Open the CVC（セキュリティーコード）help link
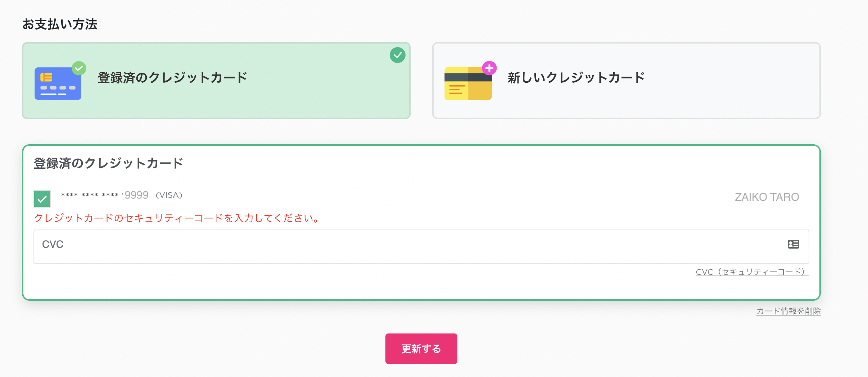This screenshot has height=377, width=868. 752,272
